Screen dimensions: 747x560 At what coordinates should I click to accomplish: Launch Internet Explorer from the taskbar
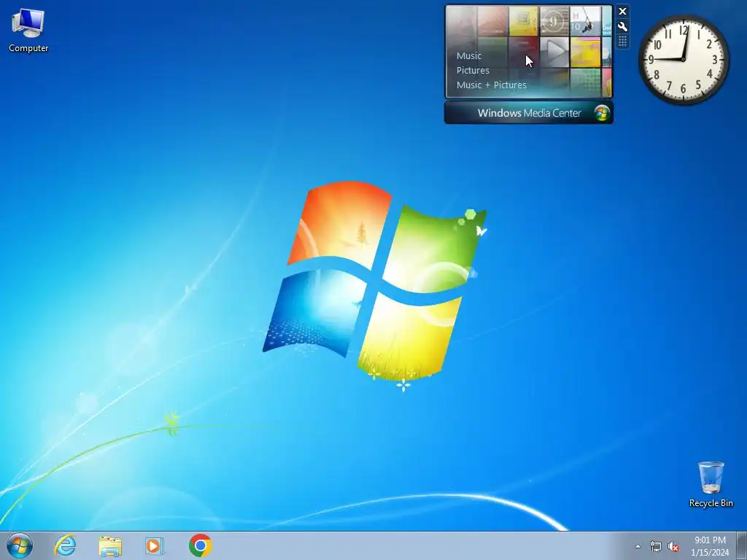point(65,545)
